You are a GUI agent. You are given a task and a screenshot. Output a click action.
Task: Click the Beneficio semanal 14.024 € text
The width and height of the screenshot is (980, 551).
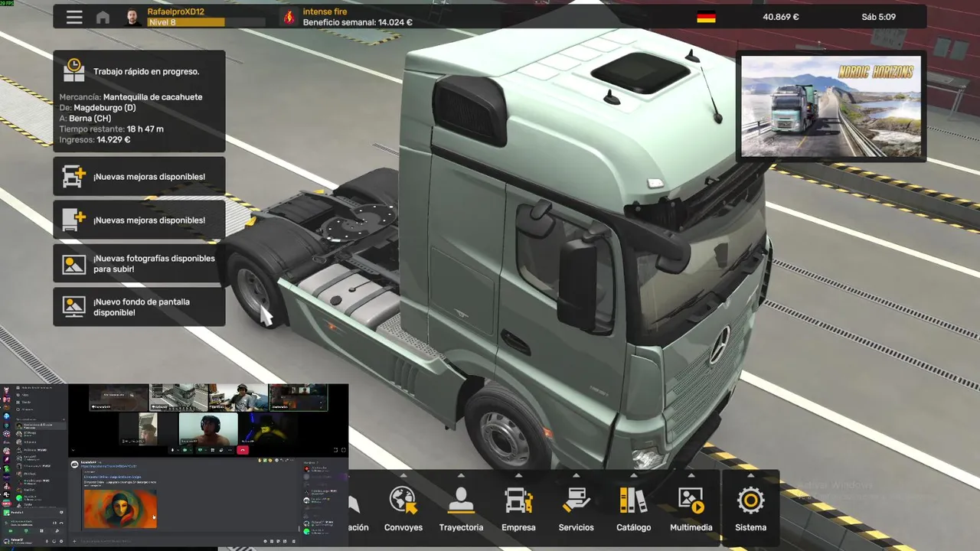click(x=358, y=22)
